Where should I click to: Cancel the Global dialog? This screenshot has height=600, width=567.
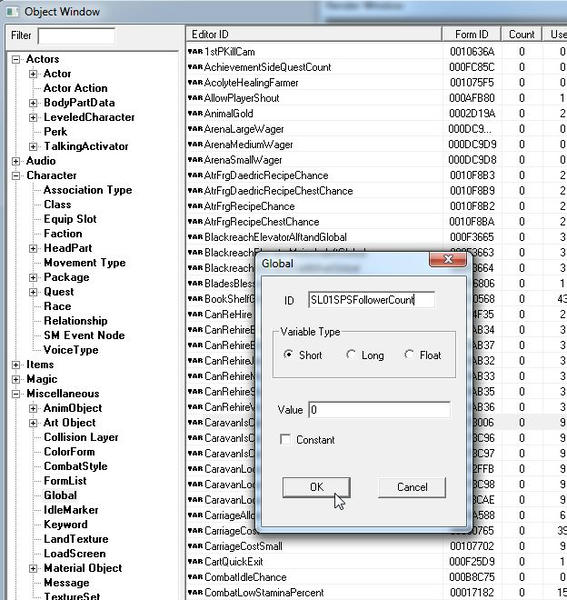coord(412,487)
